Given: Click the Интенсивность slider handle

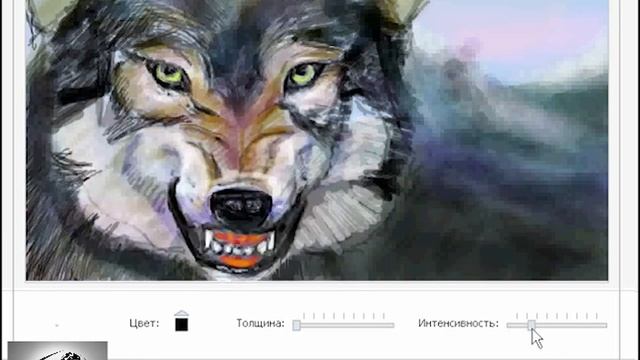Looking at the screenshot, I should click(x=531, y=325).
